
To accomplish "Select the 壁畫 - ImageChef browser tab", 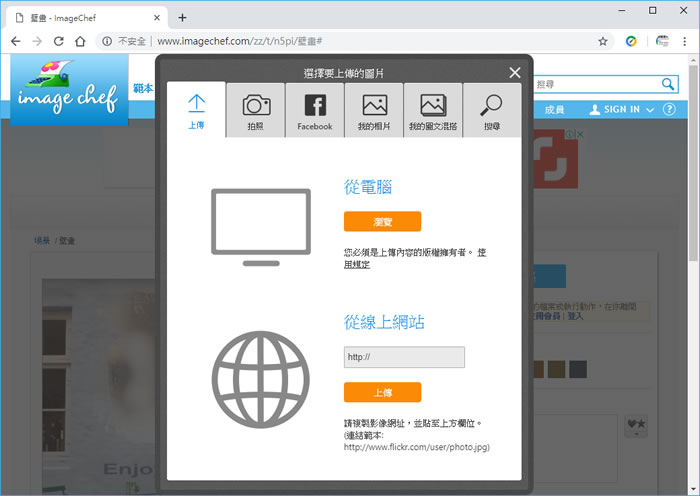I will click(88, 18).
